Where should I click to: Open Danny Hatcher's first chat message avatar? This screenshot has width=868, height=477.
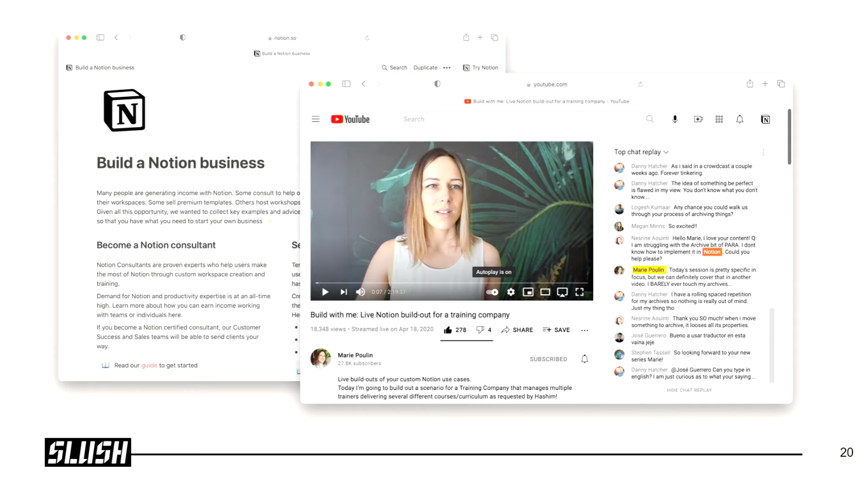pyautogui.click(x=619, y=168)
